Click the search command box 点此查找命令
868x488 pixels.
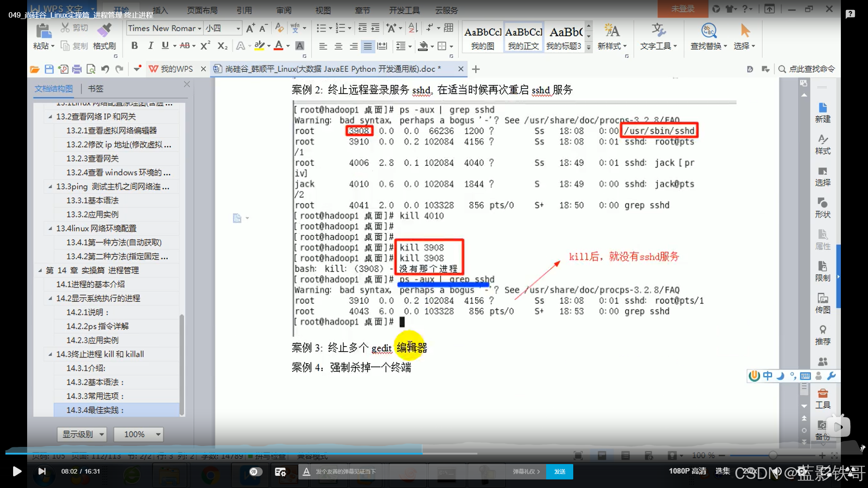(x=807, y=69)
